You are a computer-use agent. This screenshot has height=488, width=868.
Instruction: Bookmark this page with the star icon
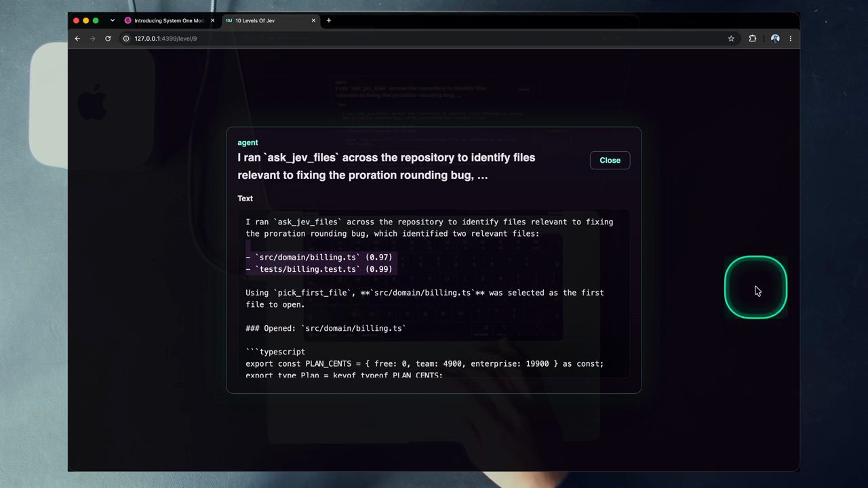pyautogui.click(x=731, y=39)
